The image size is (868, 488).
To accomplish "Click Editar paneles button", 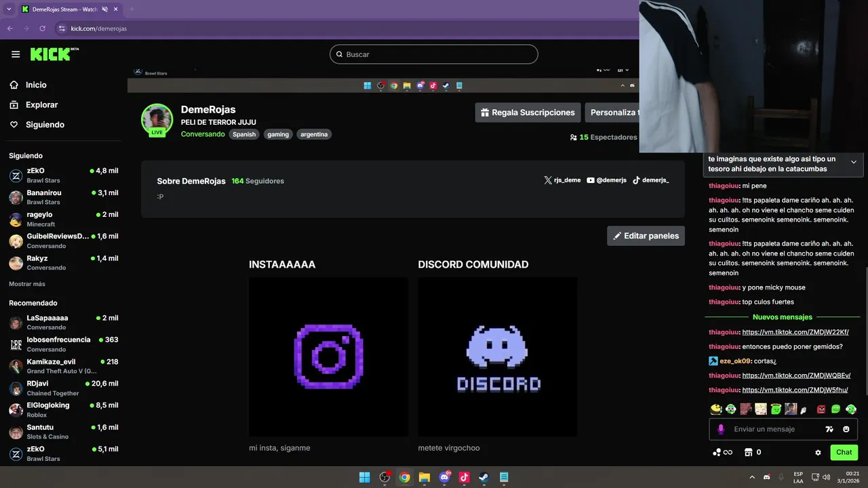I will [x=646, y=236].
